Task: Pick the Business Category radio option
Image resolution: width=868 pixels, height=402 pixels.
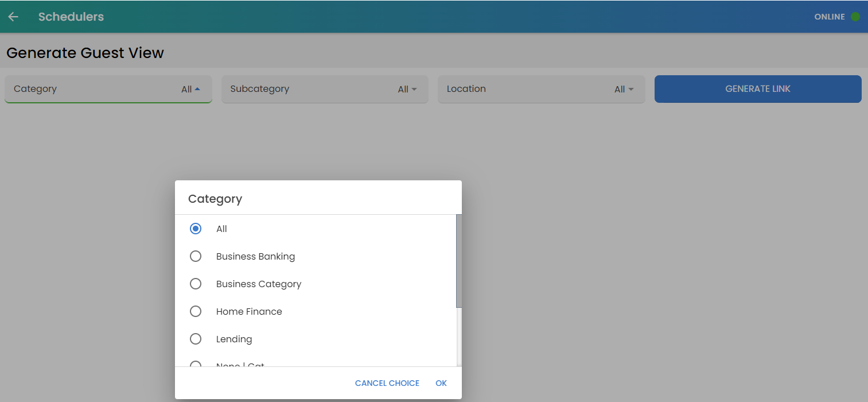Action: pos(196,284)
